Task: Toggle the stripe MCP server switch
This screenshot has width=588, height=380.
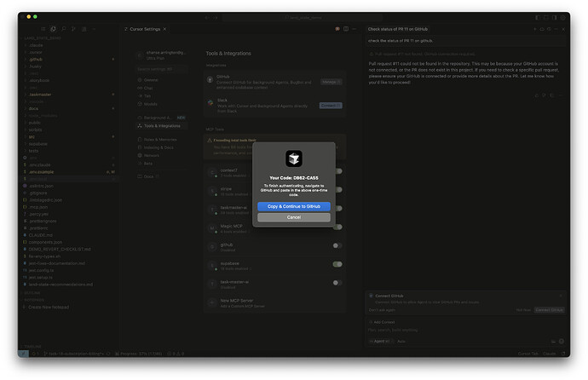Action: [337, 190]
